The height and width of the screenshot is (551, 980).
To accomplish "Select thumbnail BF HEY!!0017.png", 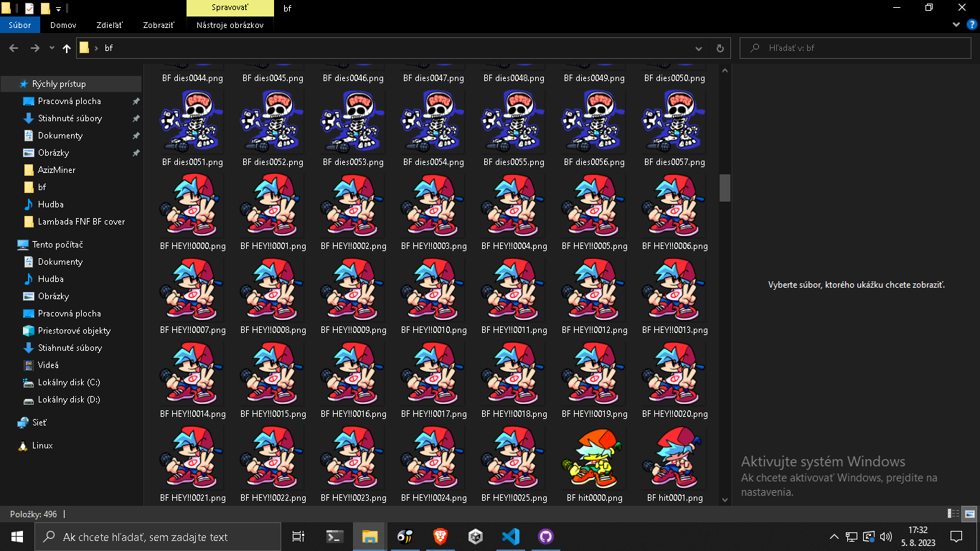I will pos(433,374).
